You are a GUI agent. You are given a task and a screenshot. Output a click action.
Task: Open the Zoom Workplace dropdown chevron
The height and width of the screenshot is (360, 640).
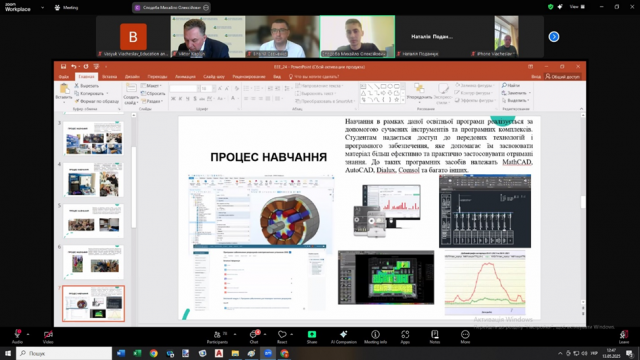click(x=42, y=7)
